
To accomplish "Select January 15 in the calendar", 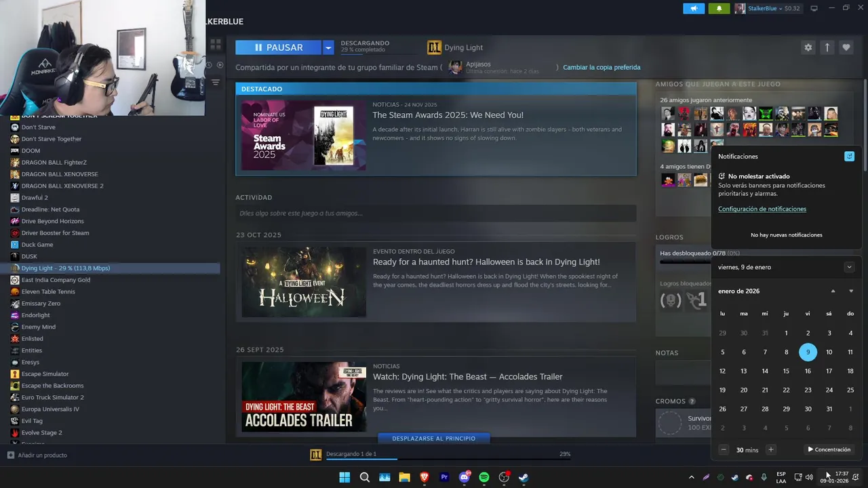I will pos(786,371).
